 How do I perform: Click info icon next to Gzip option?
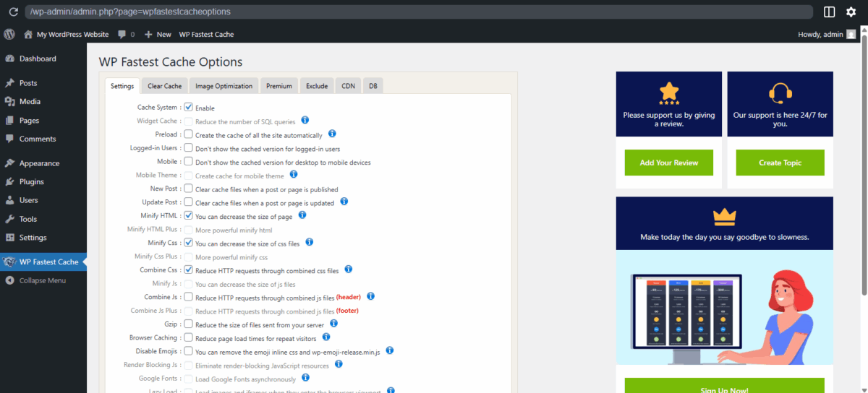click(333, 324)
